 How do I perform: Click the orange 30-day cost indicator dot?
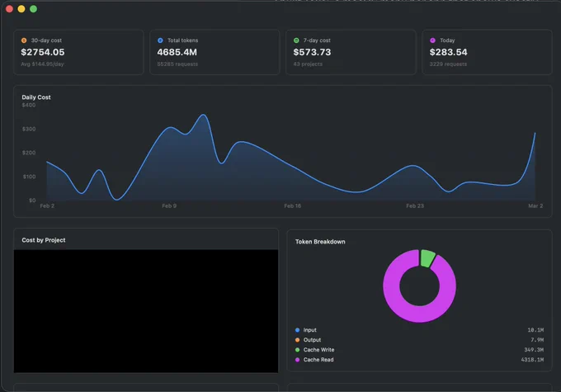(x=24, y=40)
